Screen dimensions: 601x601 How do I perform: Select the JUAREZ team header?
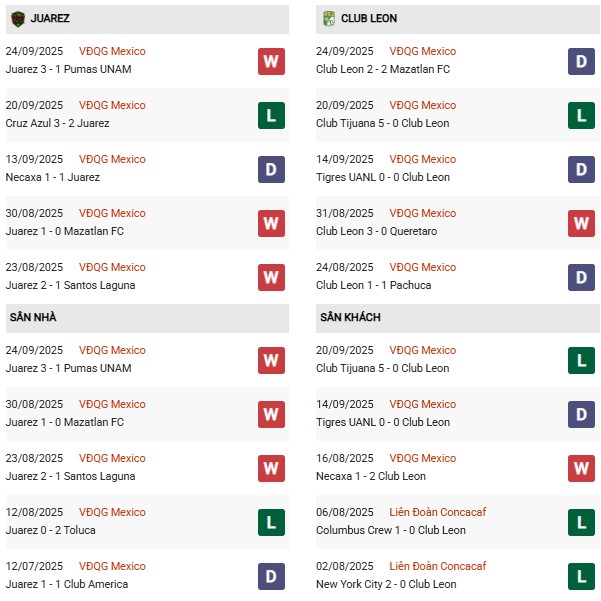147,19
